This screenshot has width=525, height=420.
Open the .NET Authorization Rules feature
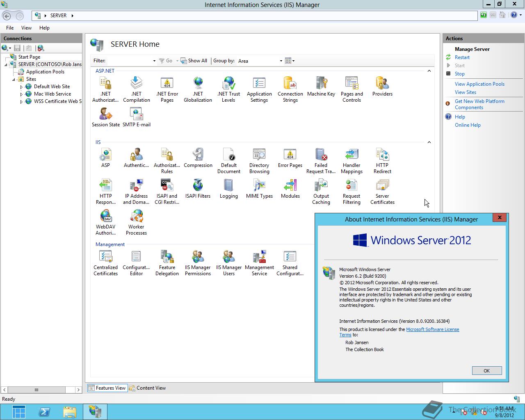105,89
